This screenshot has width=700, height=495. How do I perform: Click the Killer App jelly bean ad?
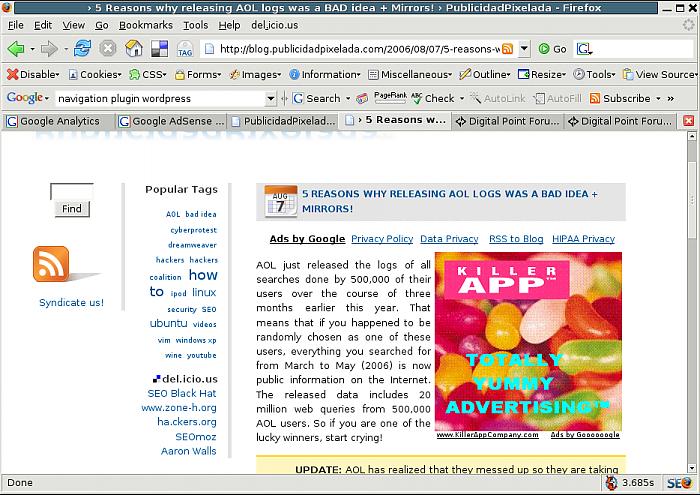528,341
